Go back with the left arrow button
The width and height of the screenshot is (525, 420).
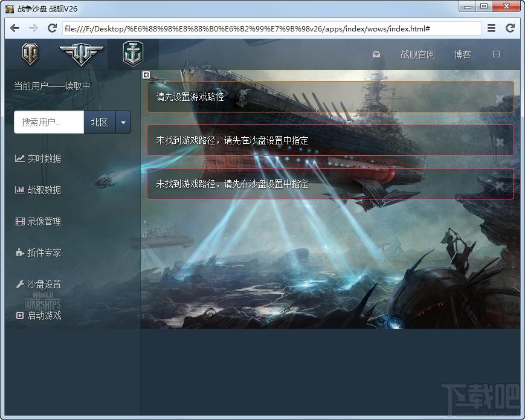pos(14,28)
